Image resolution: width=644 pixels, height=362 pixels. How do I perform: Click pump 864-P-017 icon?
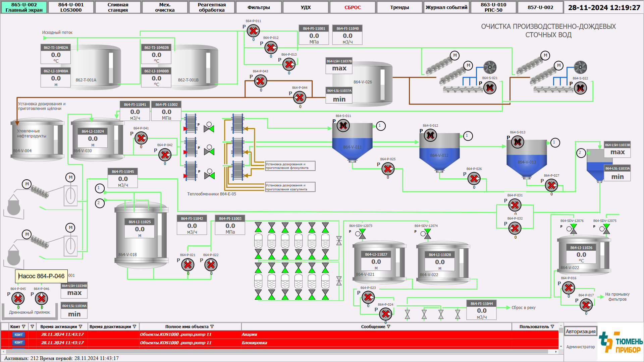586,305
